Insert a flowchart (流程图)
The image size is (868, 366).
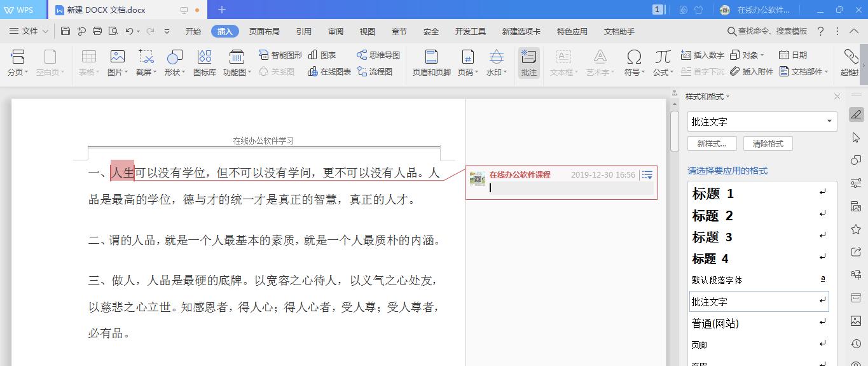(375, 72)
